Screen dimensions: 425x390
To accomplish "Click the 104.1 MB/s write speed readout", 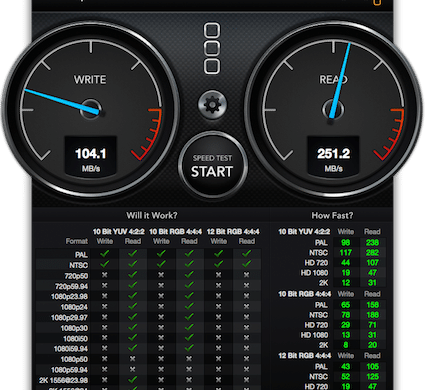I will point(90,156).
